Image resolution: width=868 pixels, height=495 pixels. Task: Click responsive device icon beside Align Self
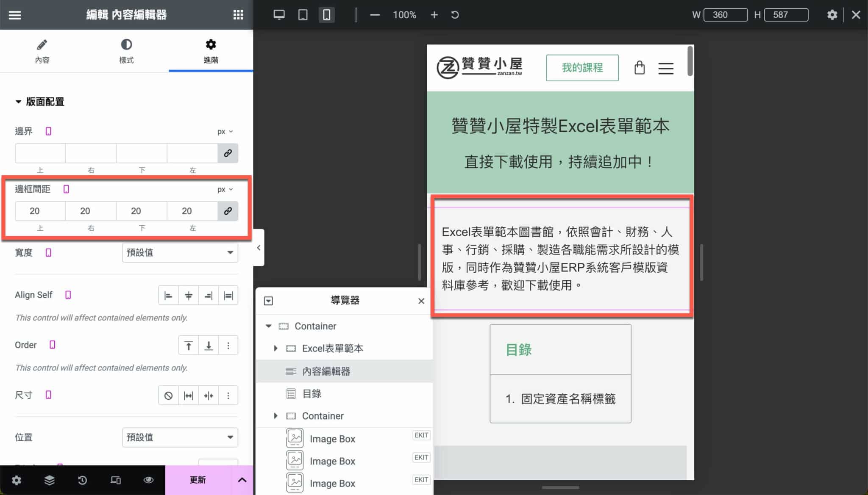[68, 295]
